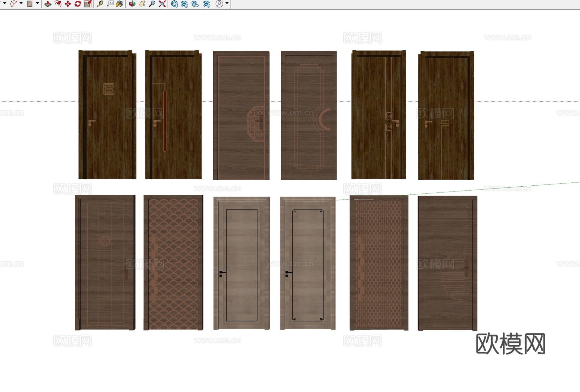Select the dark door with square fret emblem
The height and width of the screenshot is (392, 580).
point(107,115)
